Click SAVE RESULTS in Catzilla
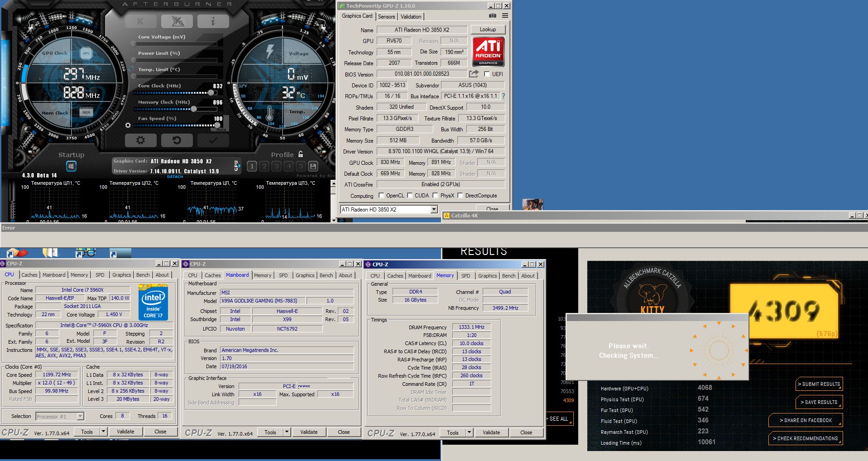The width and height of the screenshot is (868, 461). click(819, 402)
